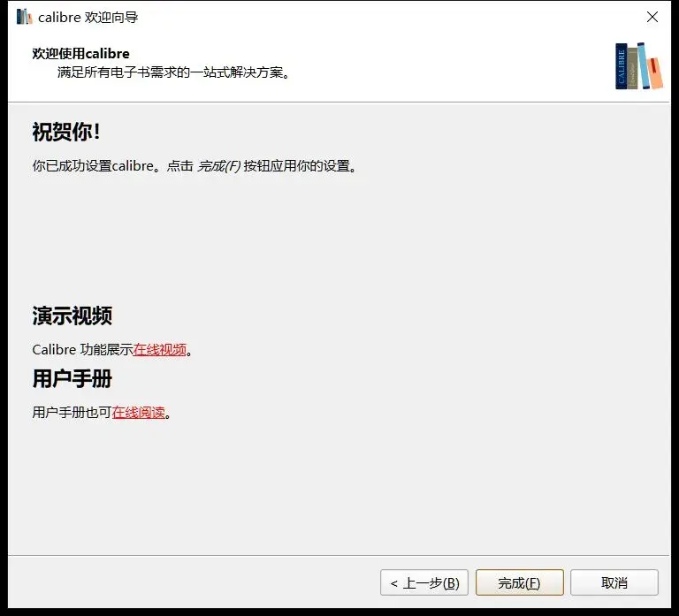This screenshot has width=679, height=616.
Task: Close the calibre welcome wizard window
Action: pyautogui.click(x=652, y=17)
